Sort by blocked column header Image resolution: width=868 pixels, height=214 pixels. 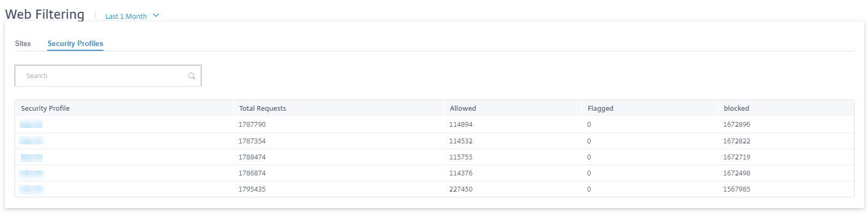click(x=736, y=108)
